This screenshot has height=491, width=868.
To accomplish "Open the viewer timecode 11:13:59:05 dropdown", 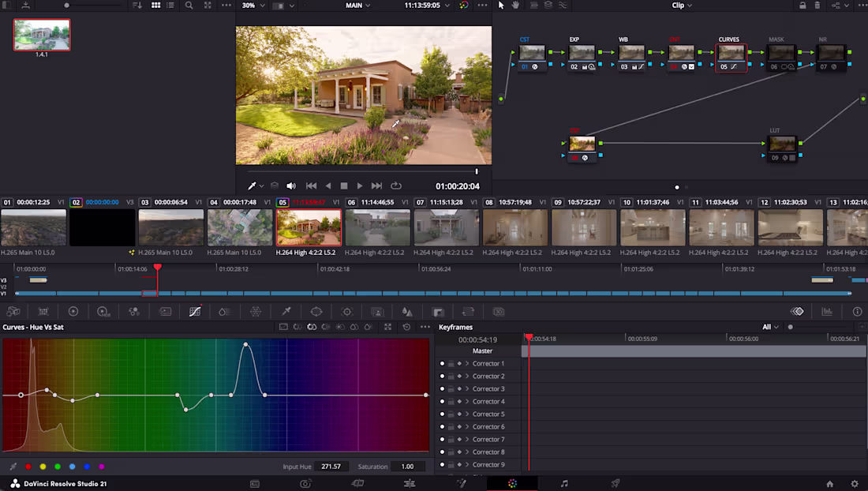I will (x=427, y=5).
